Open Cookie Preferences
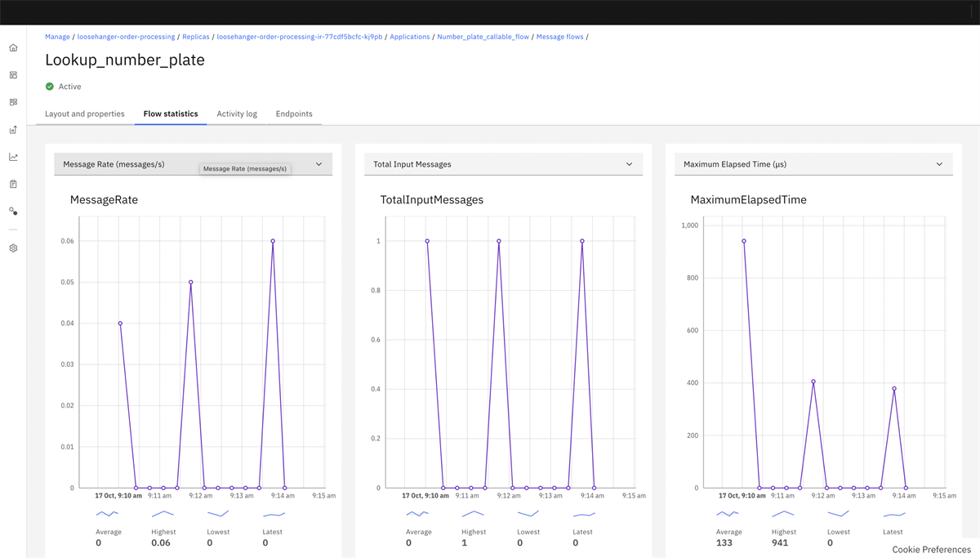Screen dimensions: 980x558 point(930,549)
